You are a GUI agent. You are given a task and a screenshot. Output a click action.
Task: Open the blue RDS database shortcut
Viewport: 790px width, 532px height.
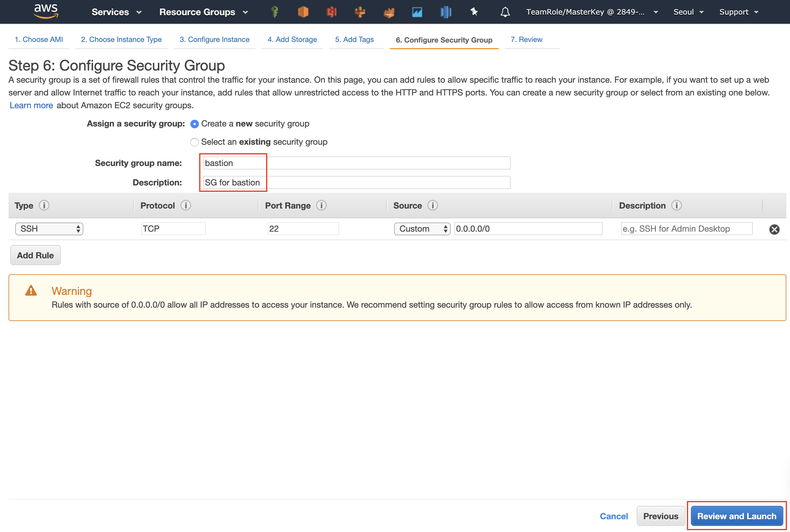445,12
